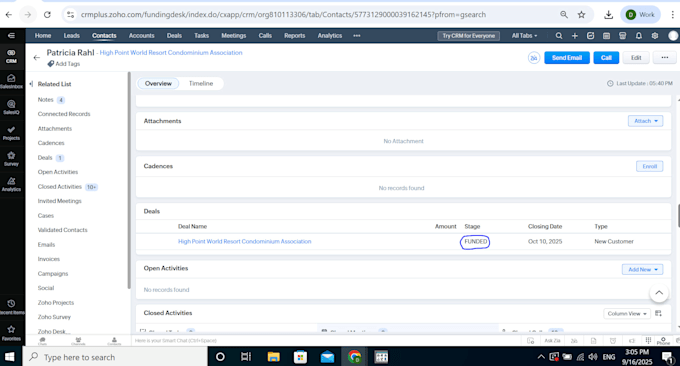
Task: Click the Send Email button
Action: (567, 58)
